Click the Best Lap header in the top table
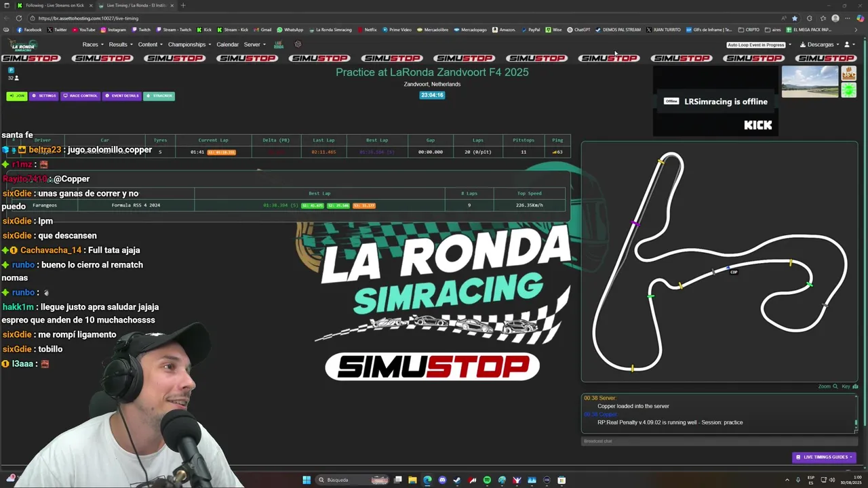868x488 pixels. click(377, 140)
